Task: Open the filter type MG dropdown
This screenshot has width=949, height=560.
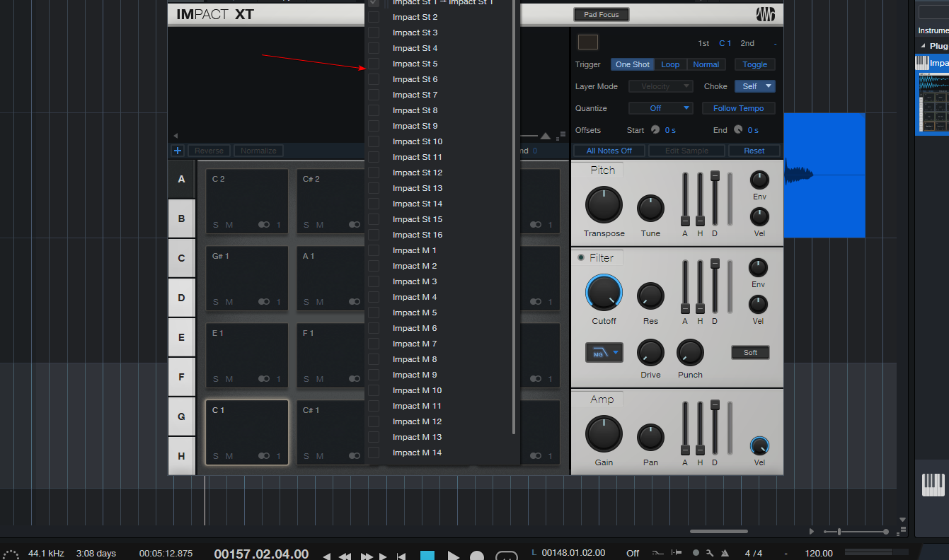Action: pos(604,352)
